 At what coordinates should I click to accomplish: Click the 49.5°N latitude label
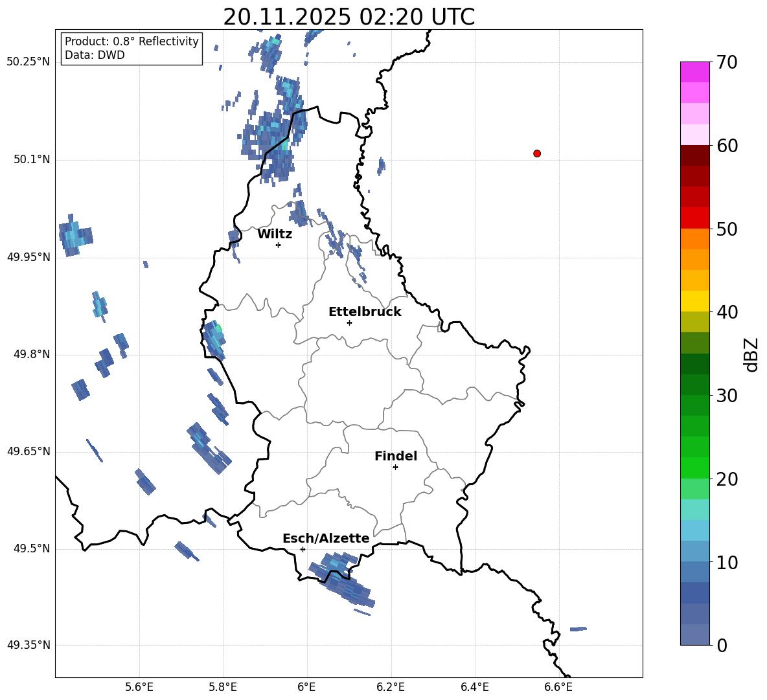(32, 548)
